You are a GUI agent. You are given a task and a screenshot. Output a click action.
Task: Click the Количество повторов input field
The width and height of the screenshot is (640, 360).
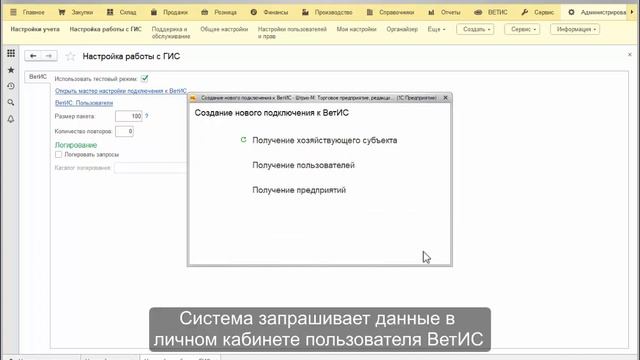tap(124, 131)
